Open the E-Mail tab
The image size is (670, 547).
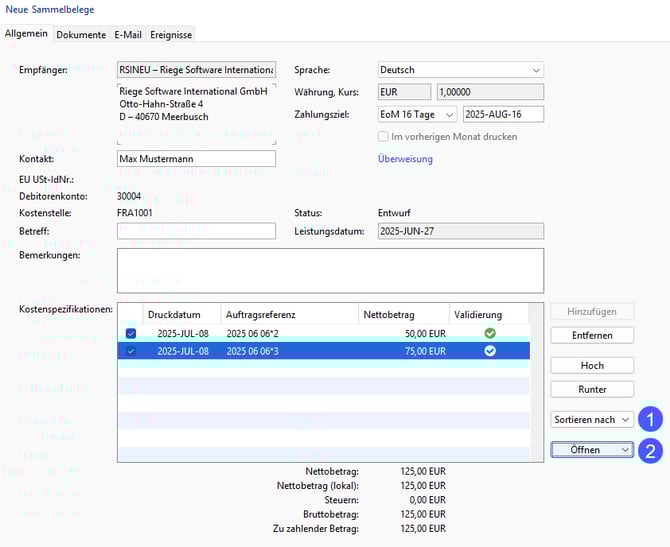(128, 34)
